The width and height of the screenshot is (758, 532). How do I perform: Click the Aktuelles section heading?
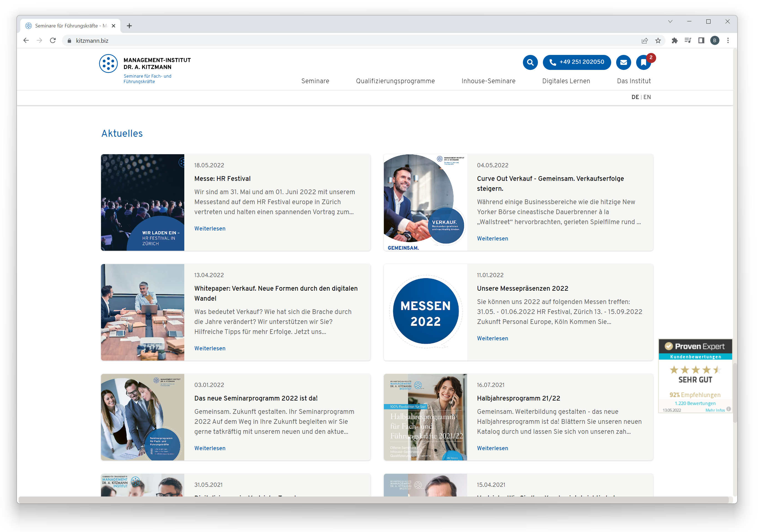pos(122,133)
